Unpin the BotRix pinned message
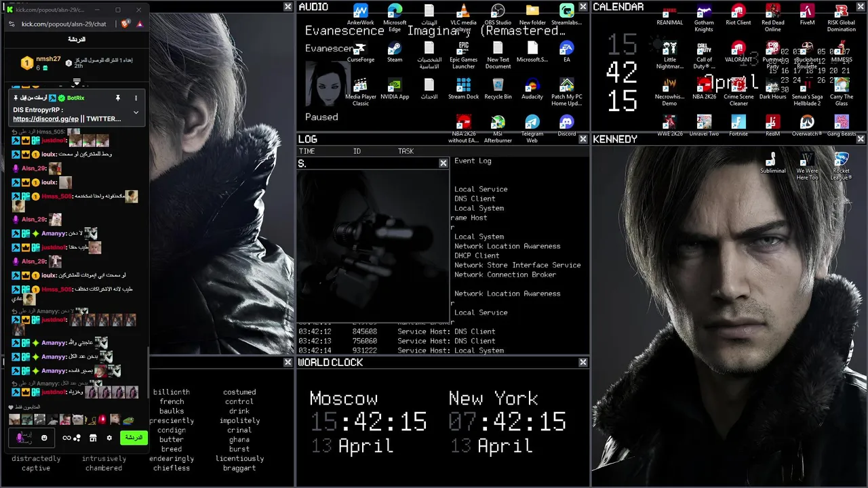Image resolution: width=868 pixels, height=488 pixels. click(117, 98)
